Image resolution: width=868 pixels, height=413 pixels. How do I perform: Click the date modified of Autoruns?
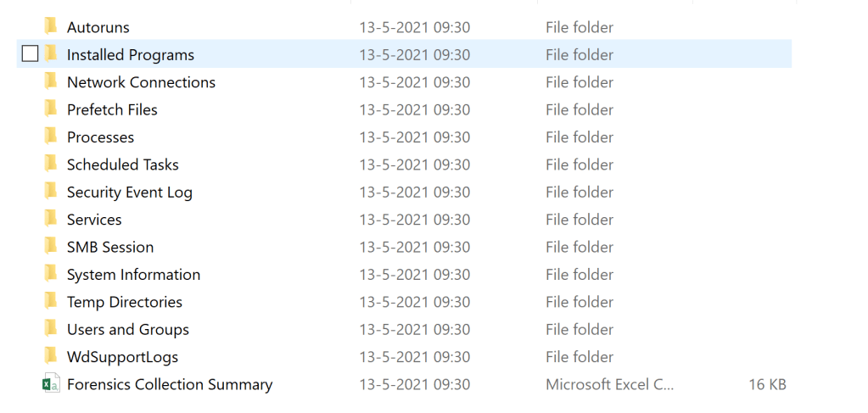(x=414, y=27)
